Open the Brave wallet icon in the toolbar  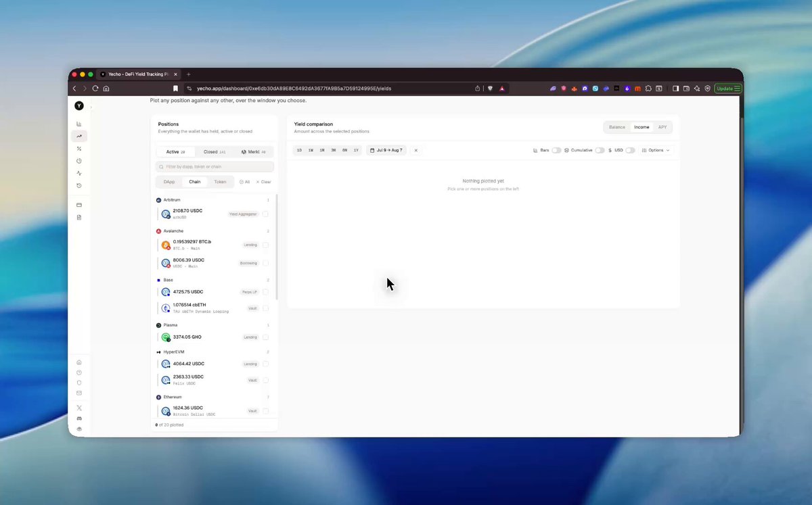coord(686,89)
